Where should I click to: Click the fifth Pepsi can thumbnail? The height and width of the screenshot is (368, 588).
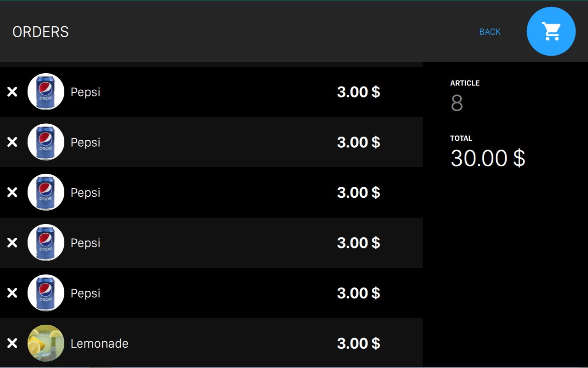click(46, 293)
